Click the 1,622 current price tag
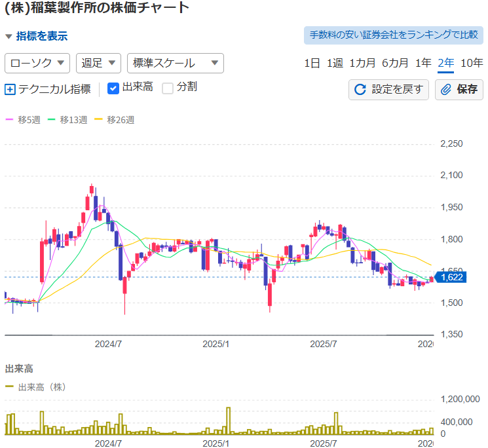Image resolution: width=488 pixels, height=448 pixels. tap(451, 278)
